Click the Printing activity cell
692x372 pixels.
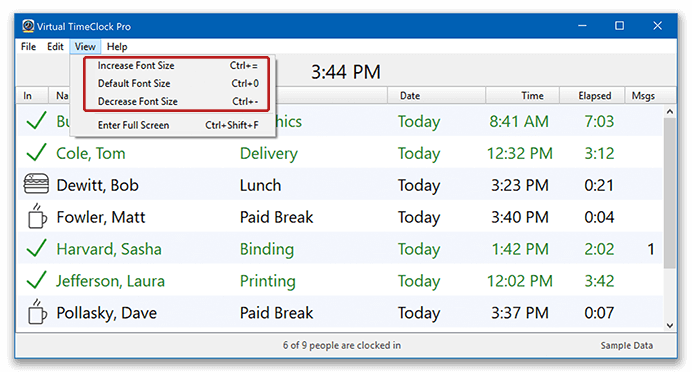[267, 281]
